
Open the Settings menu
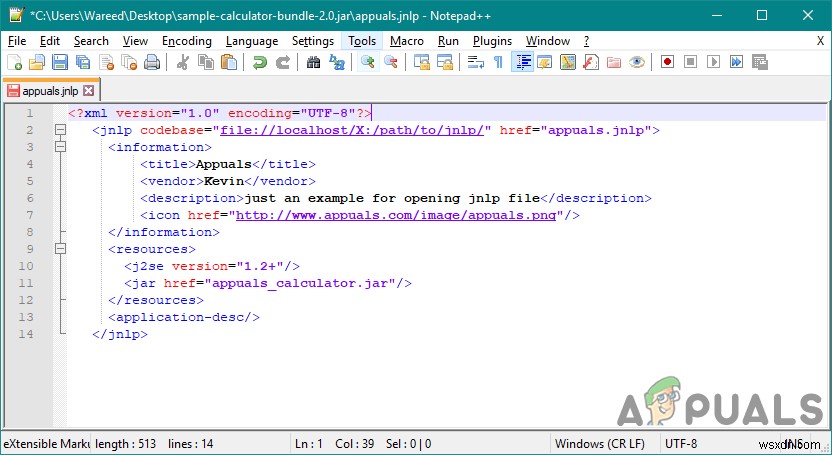click(x=313, y=41)
